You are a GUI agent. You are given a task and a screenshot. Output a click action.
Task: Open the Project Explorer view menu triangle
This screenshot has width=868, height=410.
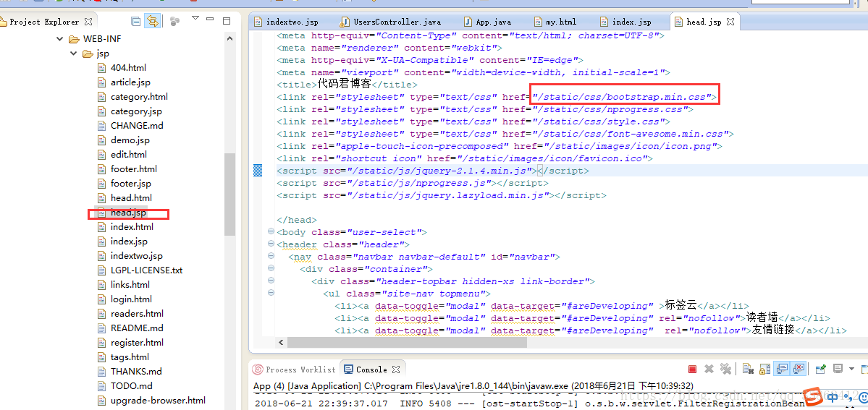[195, 18]
